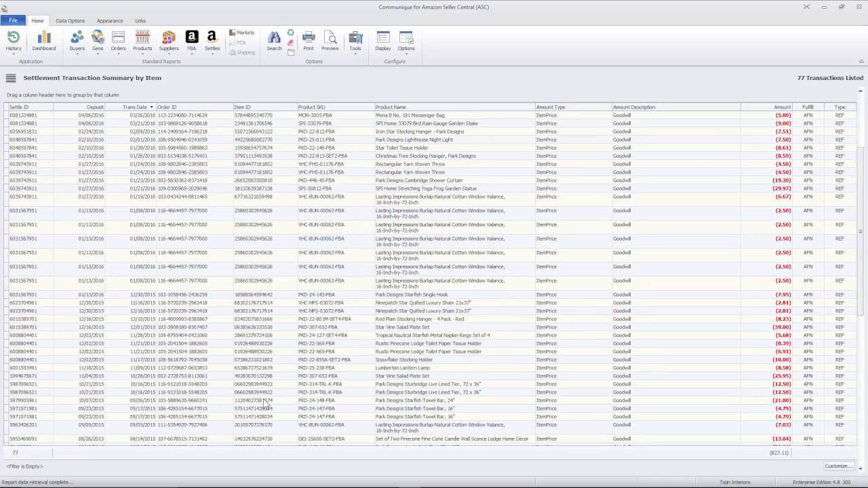The width and height of the screenshot is (868, 488).
Task: Open the Dashboard view
Action: pyautogui.click(x=44, y=41)
